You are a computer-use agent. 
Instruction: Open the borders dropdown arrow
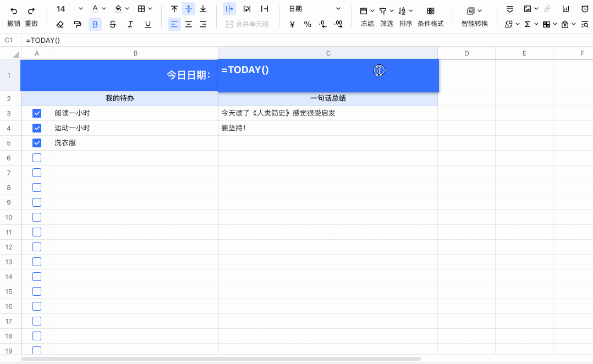[x=150, y=9]
